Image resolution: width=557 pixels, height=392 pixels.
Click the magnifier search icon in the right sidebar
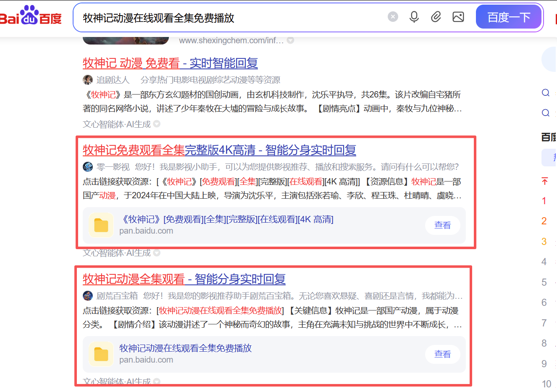tap(545, 92)
